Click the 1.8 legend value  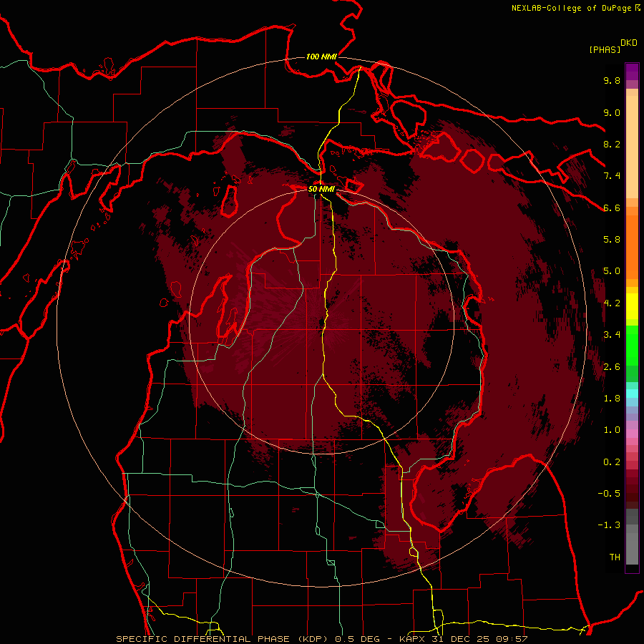tap(612, 399)
